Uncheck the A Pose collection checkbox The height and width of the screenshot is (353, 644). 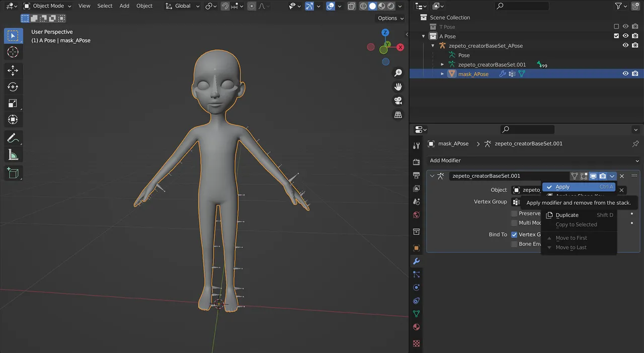[x=616, y=36]
